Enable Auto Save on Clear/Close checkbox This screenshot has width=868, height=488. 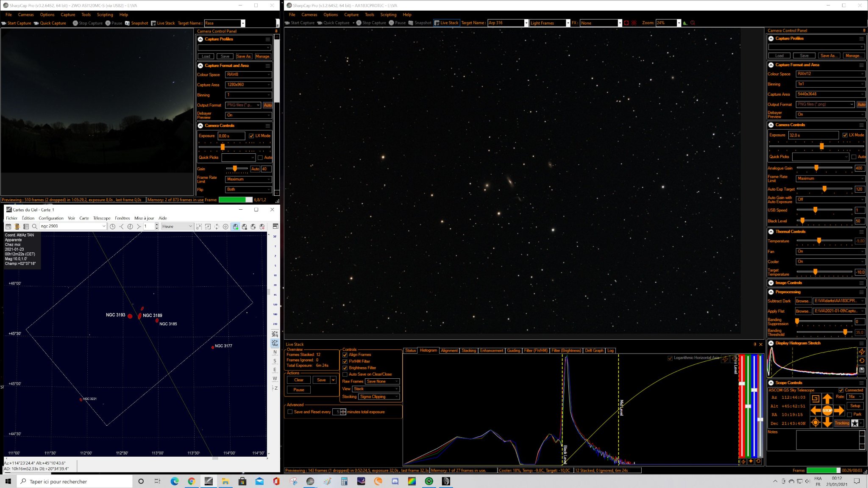(x=345, y=374)
